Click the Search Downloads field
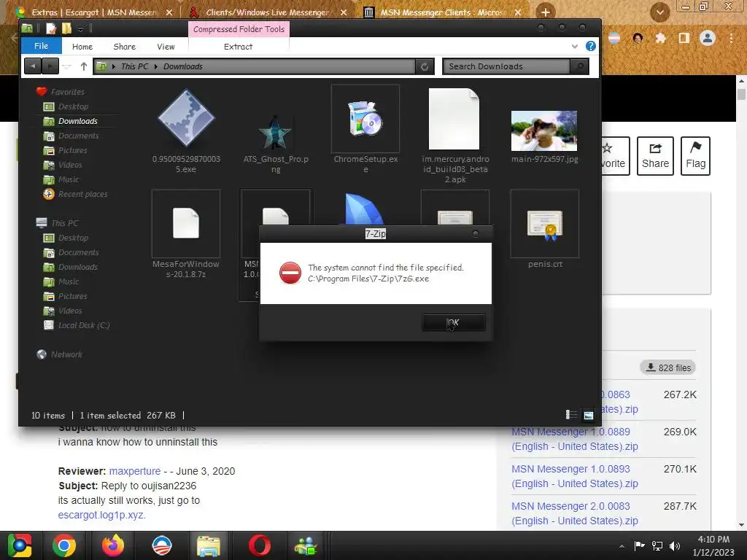 (506, 66)
